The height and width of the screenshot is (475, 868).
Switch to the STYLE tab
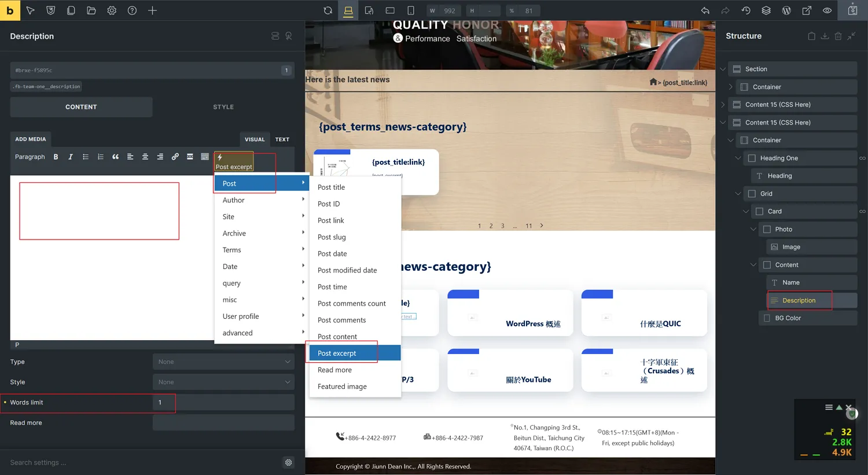click(223, 107)
